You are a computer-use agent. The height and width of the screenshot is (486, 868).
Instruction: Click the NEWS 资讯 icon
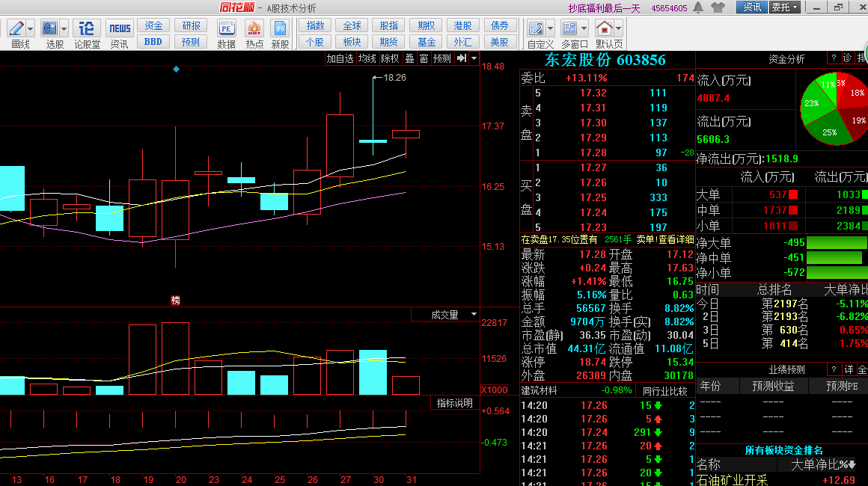[x=119, y=29]
